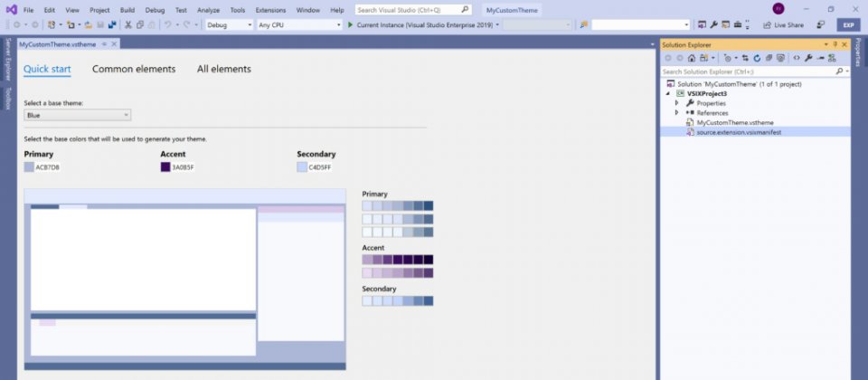Click the Cut scissors toolbar icon
868x380 pixels.
tap(127, 25)
